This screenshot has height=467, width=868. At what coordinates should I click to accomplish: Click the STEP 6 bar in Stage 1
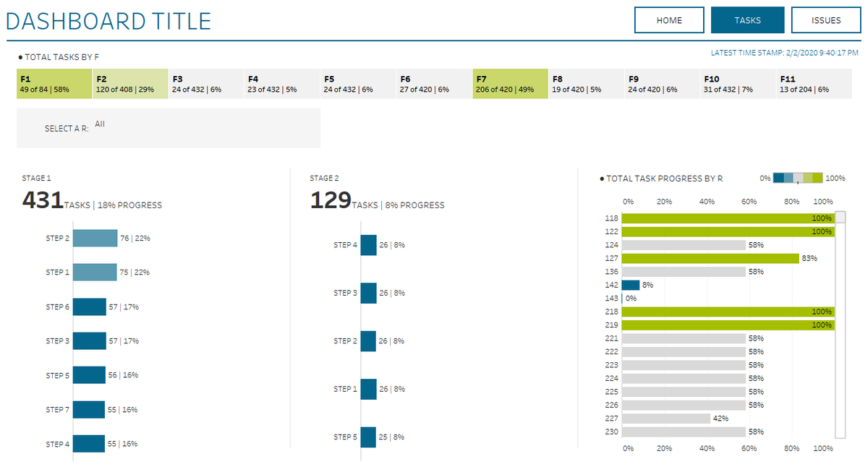[90, 307]
